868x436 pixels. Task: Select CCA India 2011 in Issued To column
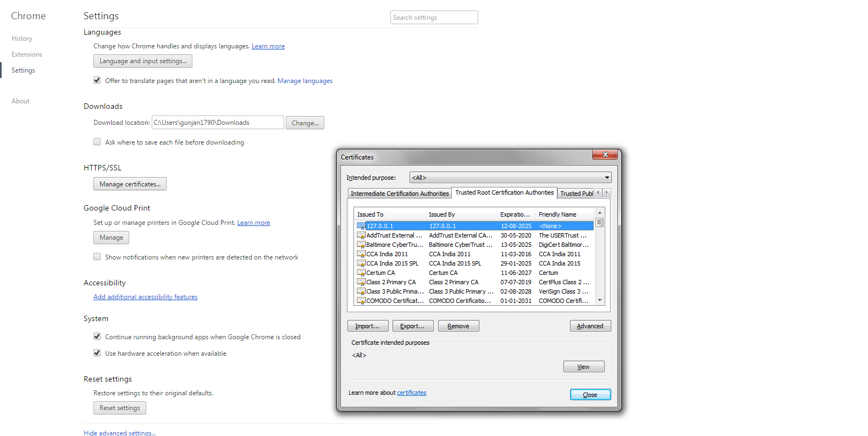click(x=387, y=254)
